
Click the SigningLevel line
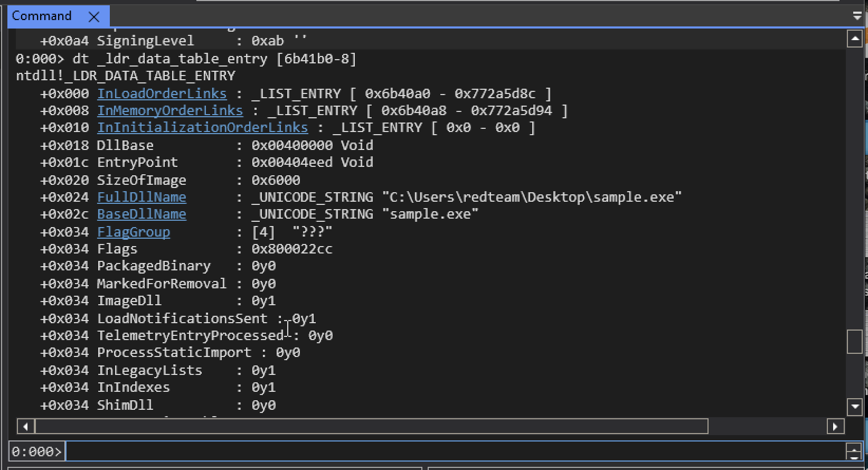[174, 41]
